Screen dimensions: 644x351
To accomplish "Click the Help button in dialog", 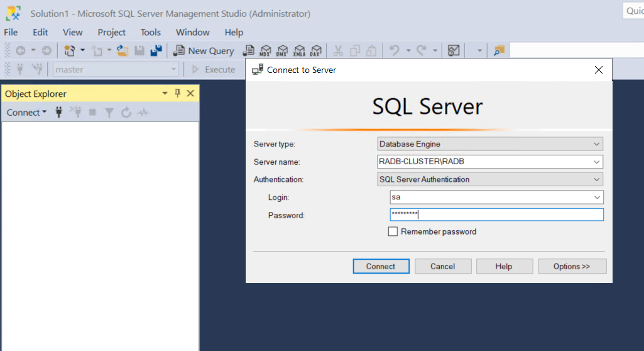I will (x=505, y=266).
